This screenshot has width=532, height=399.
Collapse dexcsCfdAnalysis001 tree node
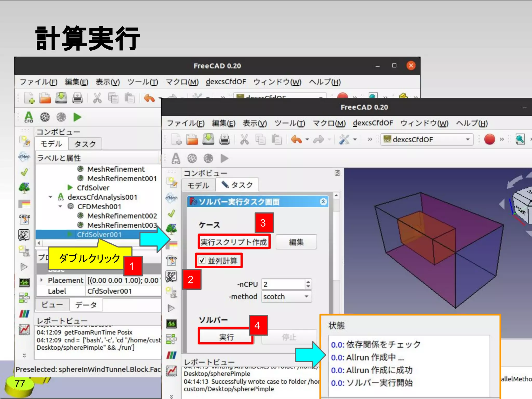50,197
